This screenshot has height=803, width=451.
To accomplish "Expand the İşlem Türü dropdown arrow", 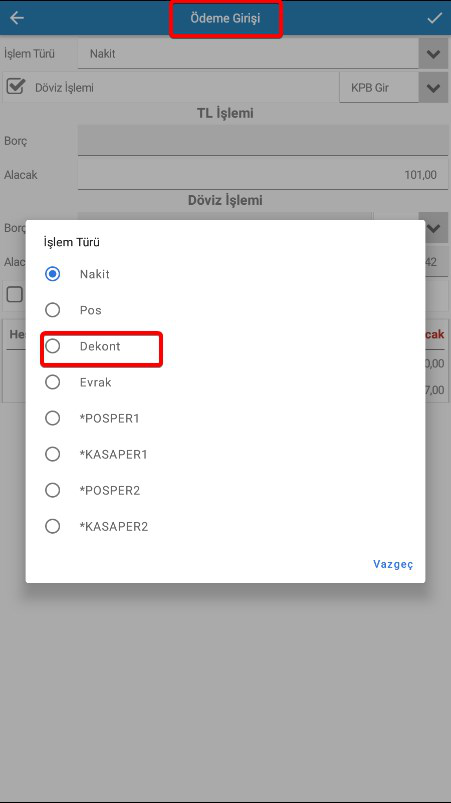I will (x=433, y=54).
